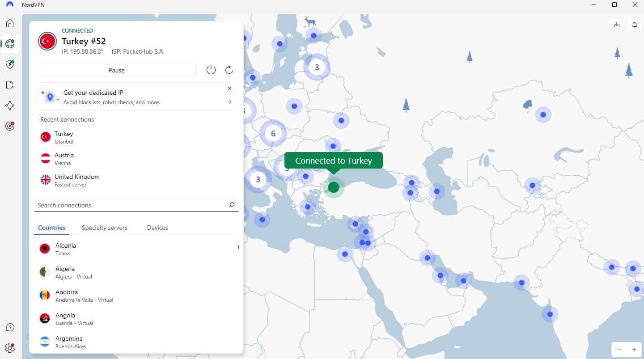Click the green Turkey server pin on map
644x359 pixels.
point(333,187)
